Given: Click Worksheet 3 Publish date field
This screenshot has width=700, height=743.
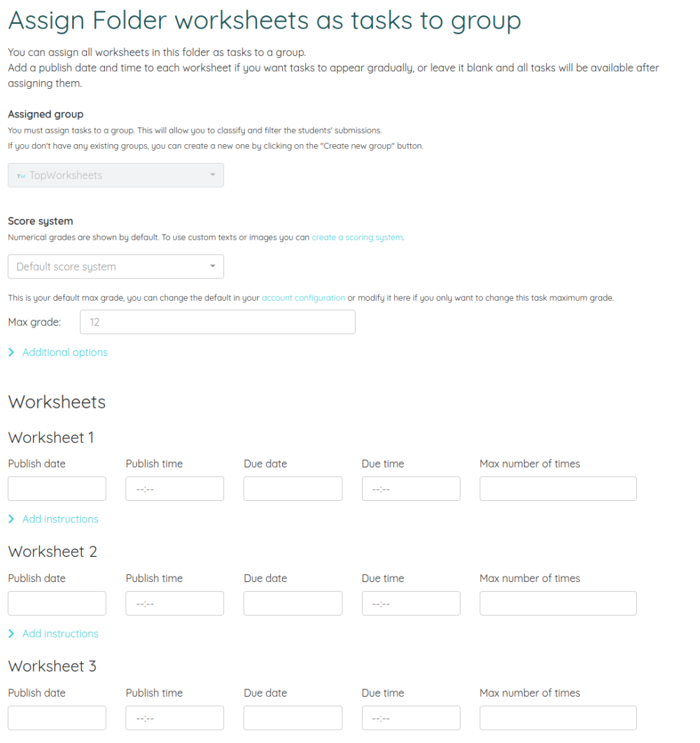Looking at the screenshot, I should pos(56,717).
